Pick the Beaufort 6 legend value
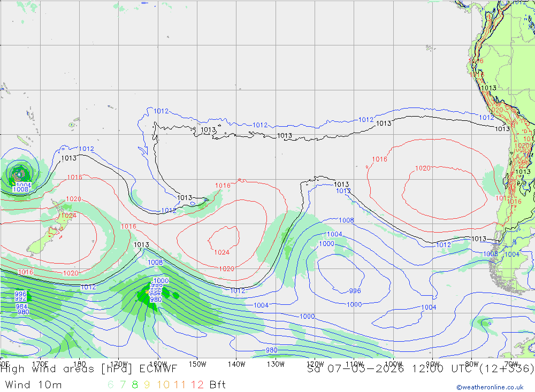This screenshot has width=535, height=392. (x=111, y=385)
